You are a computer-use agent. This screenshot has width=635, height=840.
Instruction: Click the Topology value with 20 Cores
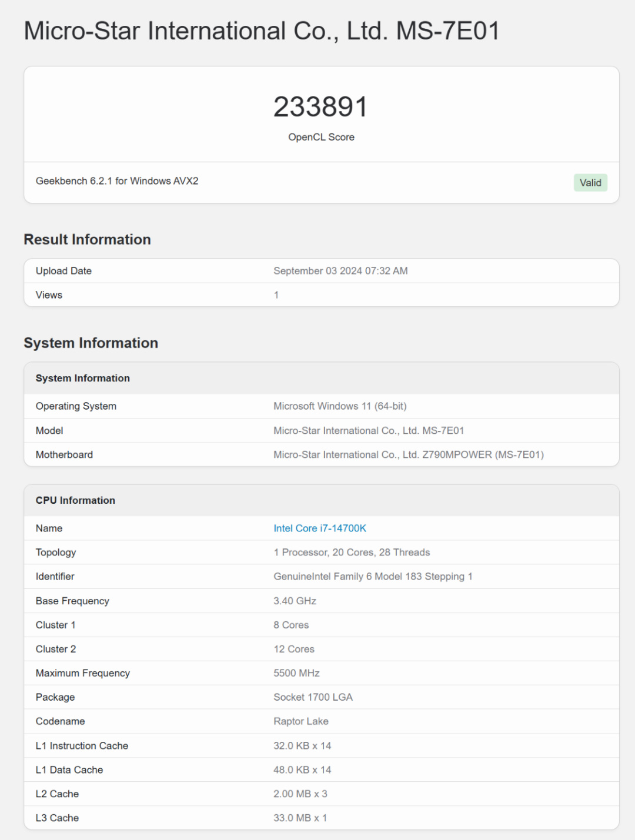(x=352, y=553)
